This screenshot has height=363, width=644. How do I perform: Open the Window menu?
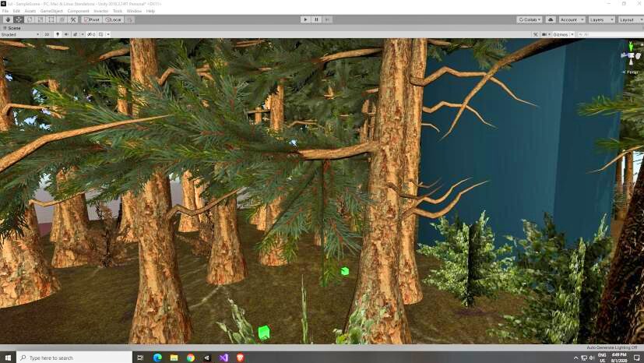pos(134,11)
